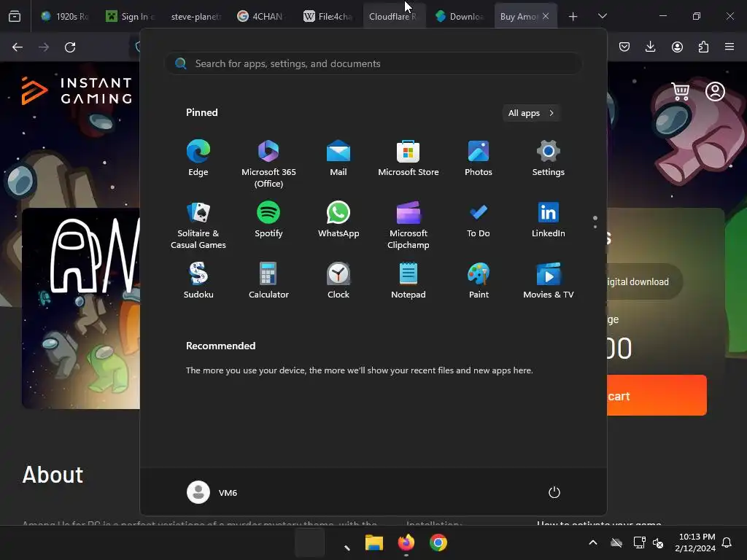The height and width of the screenshot is (560, 747).
Task: Launch Spotify from pinned apps
Action: [x=268, y=219]
